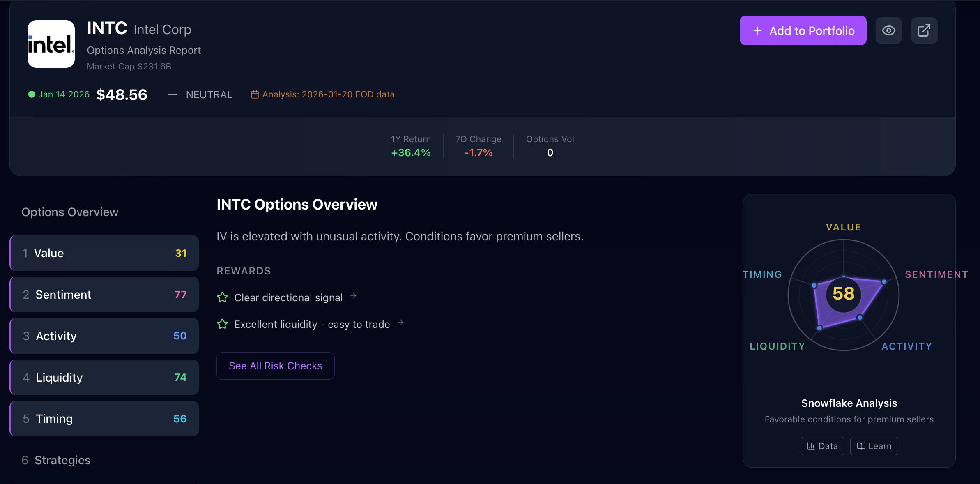Image resolution: width=980 pixels, height=484 pixels.
Task: Click the eye watchlist icon
Action: (x=888, y=30)
